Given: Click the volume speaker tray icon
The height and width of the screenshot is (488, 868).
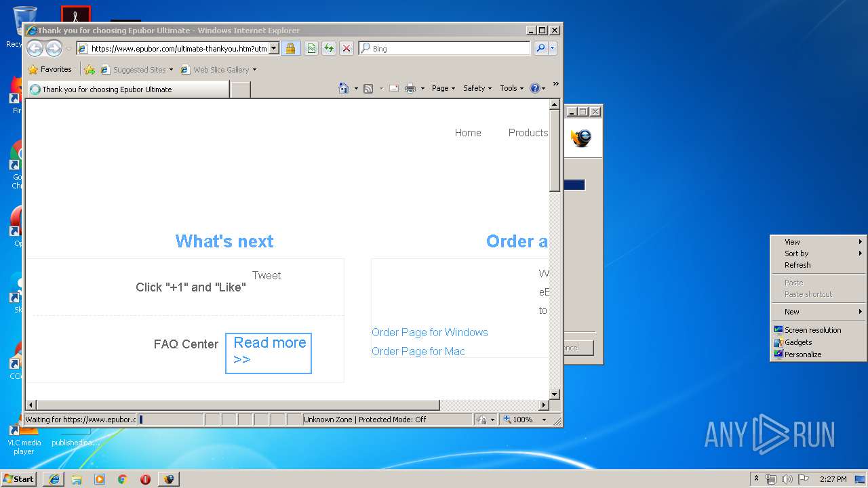Looking at the screenshot, I should (x=787, y=479).
